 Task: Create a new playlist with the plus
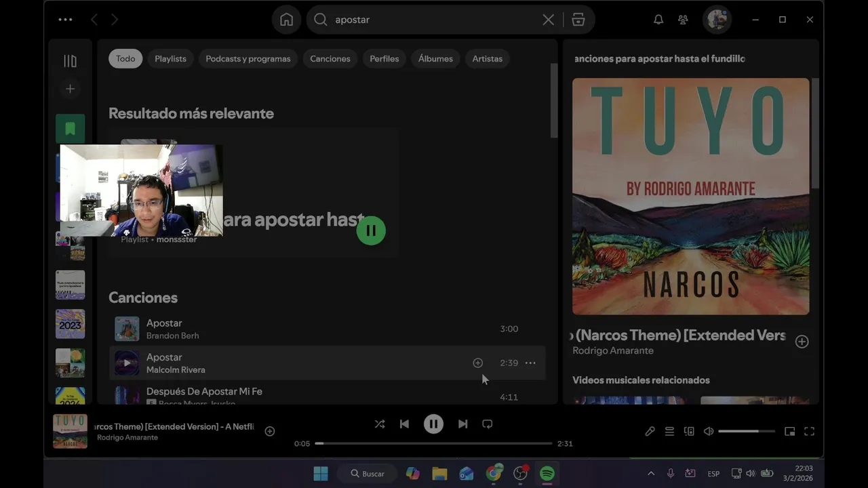click(x=70, y=89)
